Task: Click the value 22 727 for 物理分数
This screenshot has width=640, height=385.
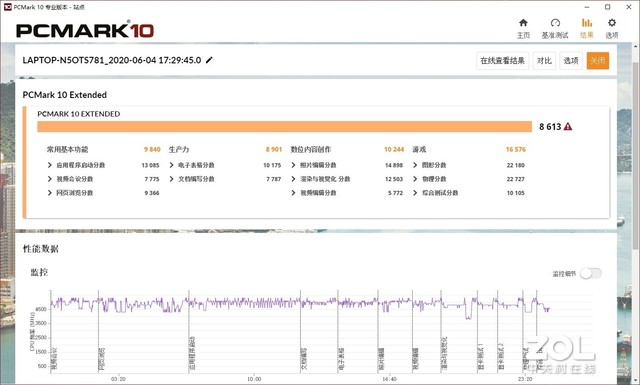Action: click(516, 179)
